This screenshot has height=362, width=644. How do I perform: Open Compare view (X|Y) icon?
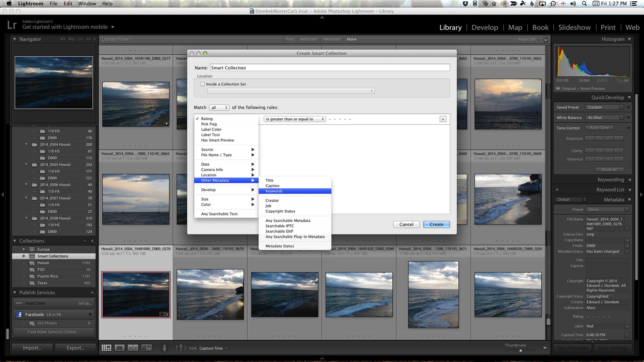coord(133,348)
